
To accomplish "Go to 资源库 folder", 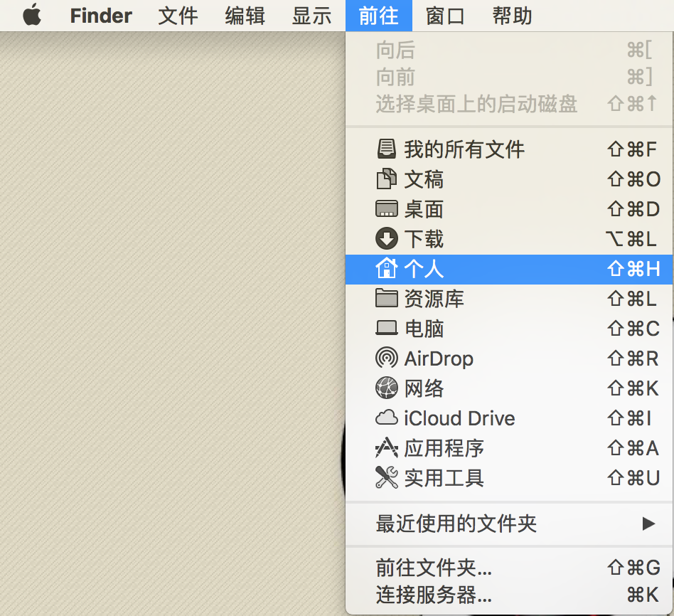I will point(509,299).
